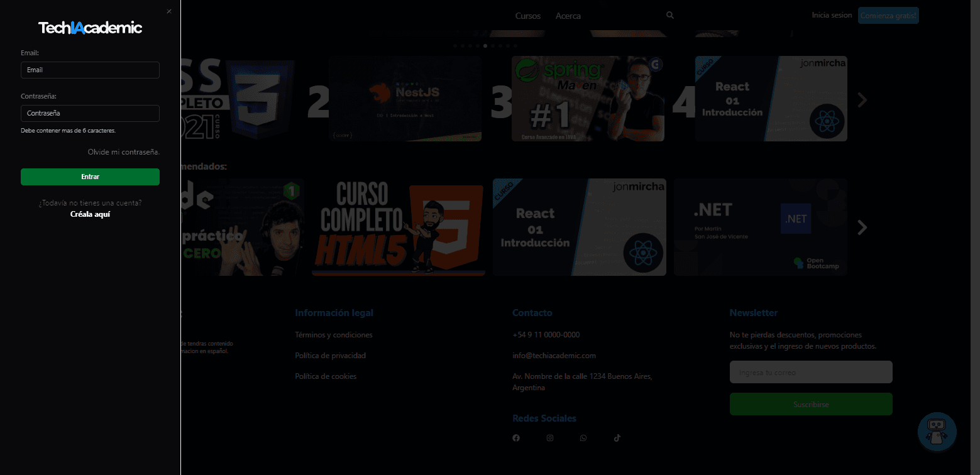Open the Instagram social icon

(x=550, y=438)
